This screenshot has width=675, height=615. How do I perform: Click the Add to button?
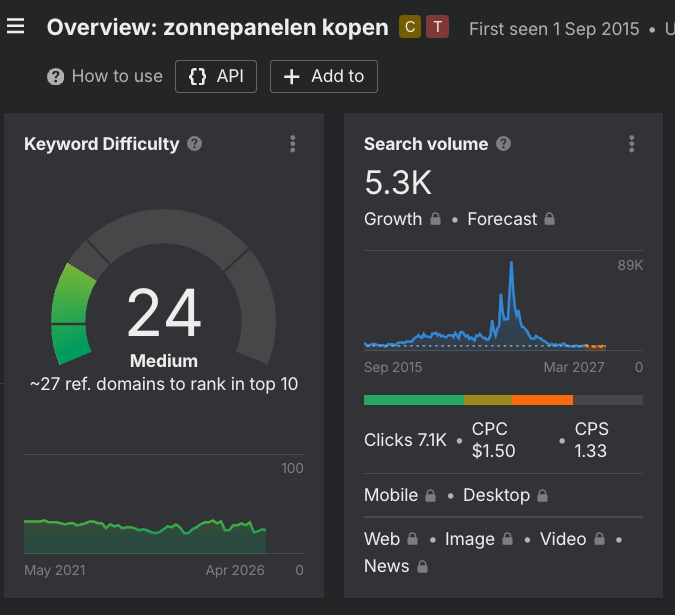click(x=324, y=77)
